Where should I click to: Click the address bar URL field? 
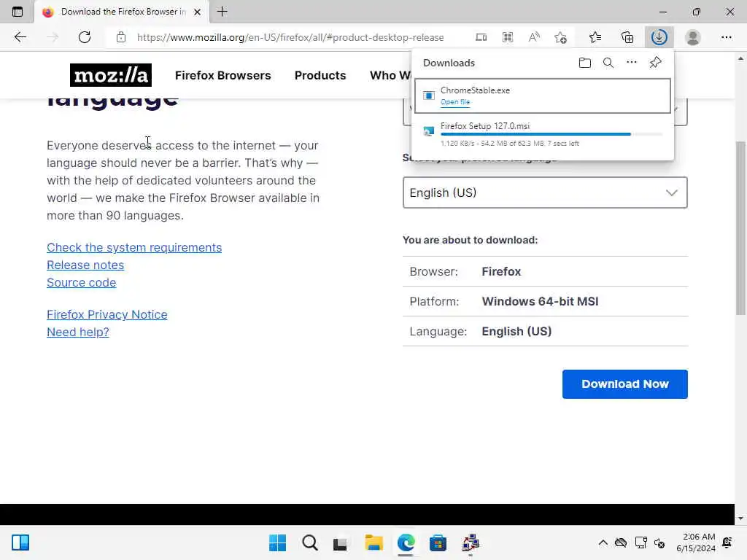pos(290,37)
